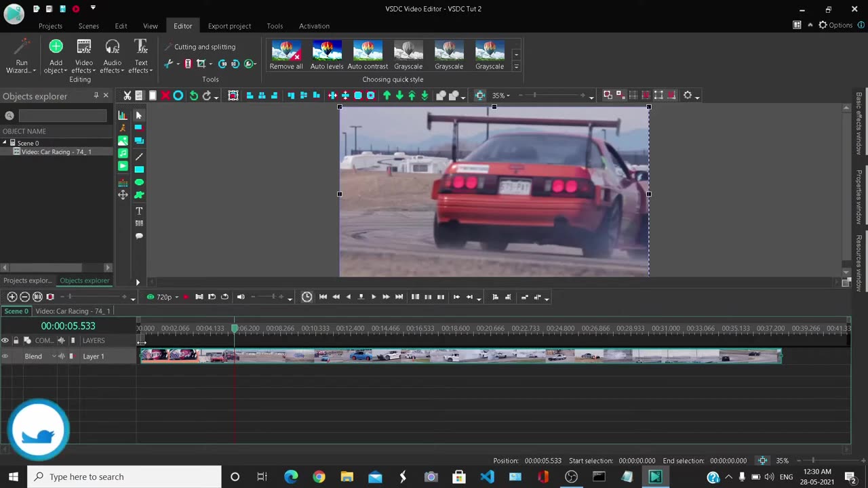Select the Text tool icon
Screen dimensions: 868x488
(x=139, y=211)
